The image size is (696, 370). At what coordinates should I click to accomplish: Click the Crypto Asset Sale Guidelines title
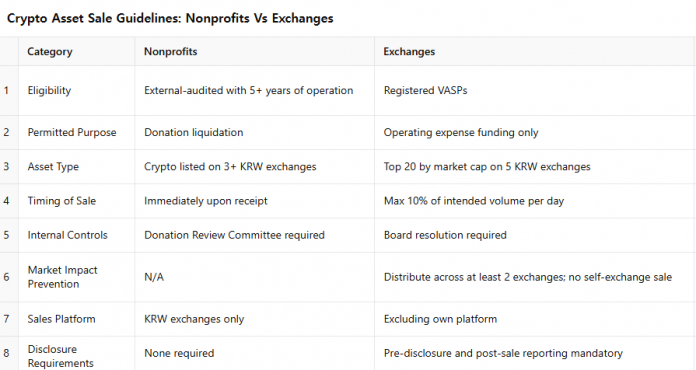click(170, 18)
